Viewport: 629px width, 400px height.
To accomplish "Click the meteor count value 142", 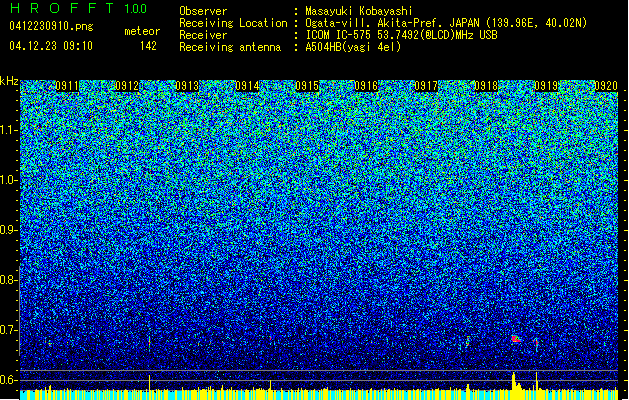I will coord(148,46).
